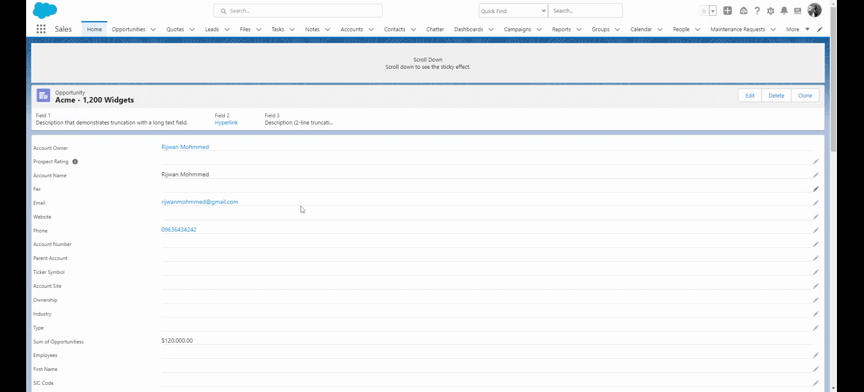Expand the Leads tab chevron

226,29
